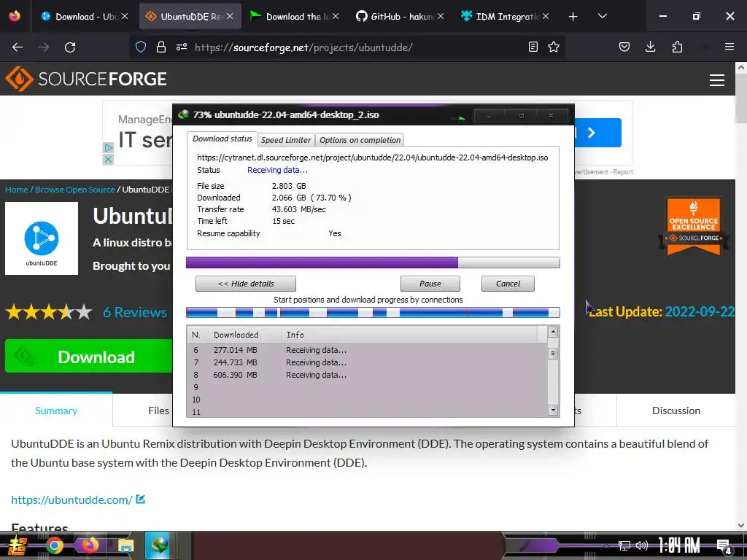Toggle reader view
This screenshot has height=560, width=747.
(x=533, y=47)
